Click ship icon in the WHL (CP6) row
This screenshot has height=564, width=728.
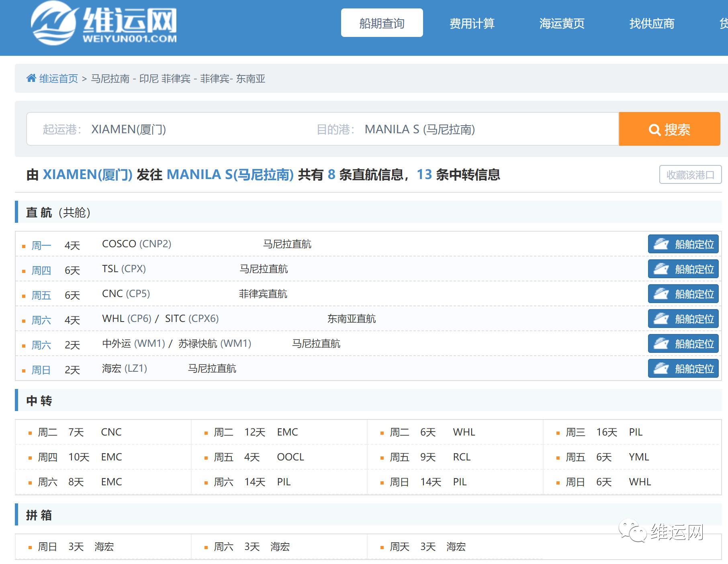point(661,319)
